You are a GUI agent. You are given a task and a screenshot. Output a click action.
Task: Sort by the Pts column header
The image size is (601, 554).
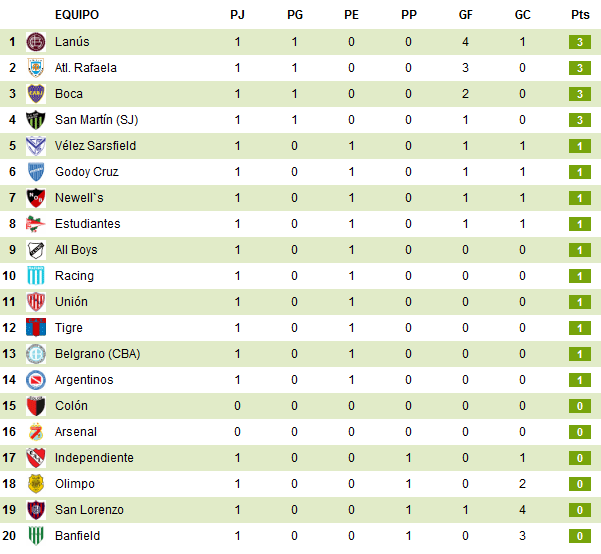pos(580,15)
